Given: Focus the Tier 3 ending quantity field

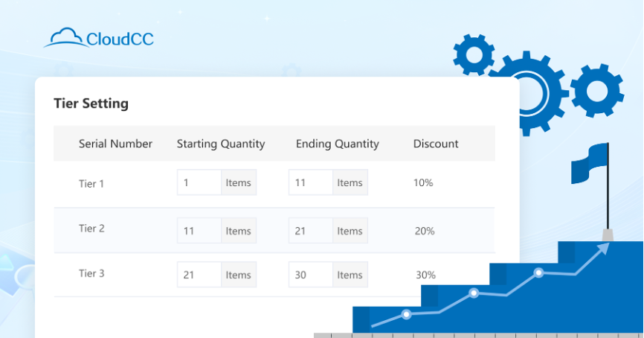Looking at the screenshot, I should click(310, 275).
